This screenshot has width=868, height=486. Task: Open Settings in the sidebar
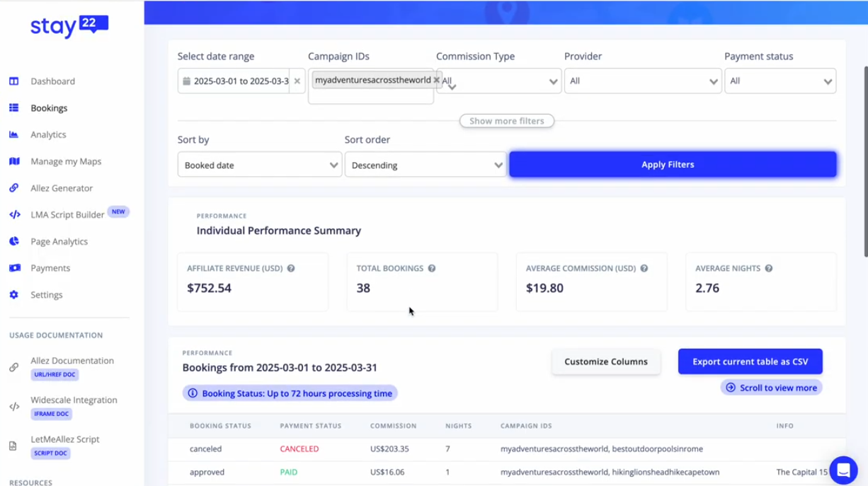tap(47, 295)
